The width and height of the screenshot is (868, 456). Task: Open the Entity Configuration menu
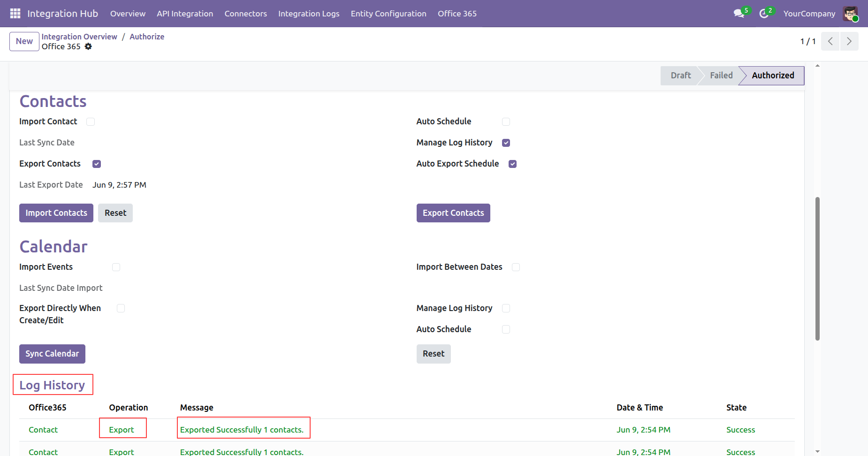pyautogui.click(x=388, y=14)
